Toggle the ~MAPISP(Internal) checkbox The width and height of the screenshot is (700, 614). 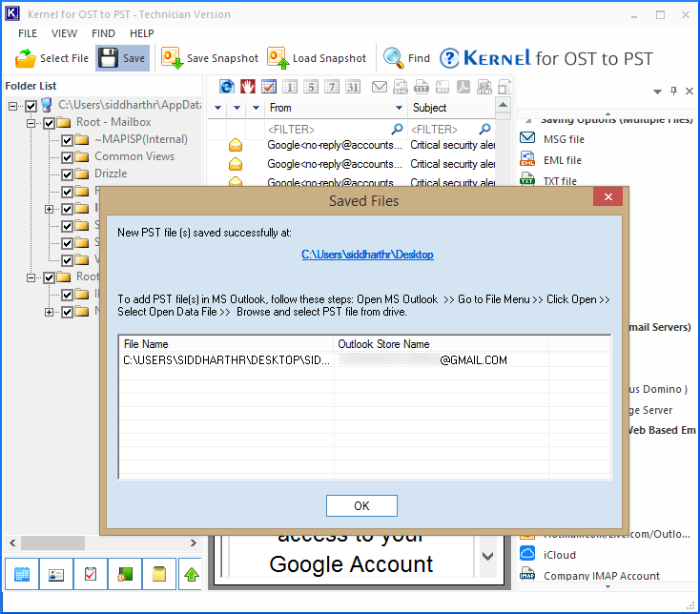click(67, 140)
